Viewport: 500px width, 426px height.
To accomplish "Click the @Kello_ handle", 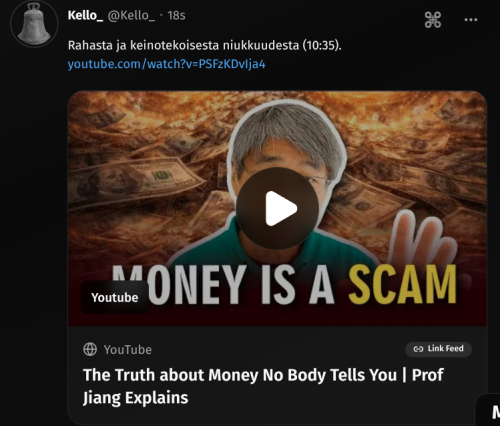I will click(131, 15).
